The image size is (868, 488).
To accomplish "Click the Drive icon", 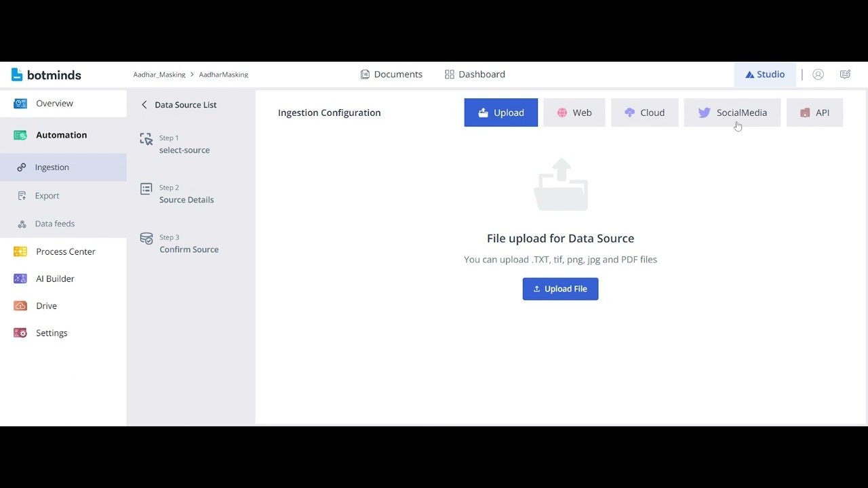I will click(x=20, y=306).
